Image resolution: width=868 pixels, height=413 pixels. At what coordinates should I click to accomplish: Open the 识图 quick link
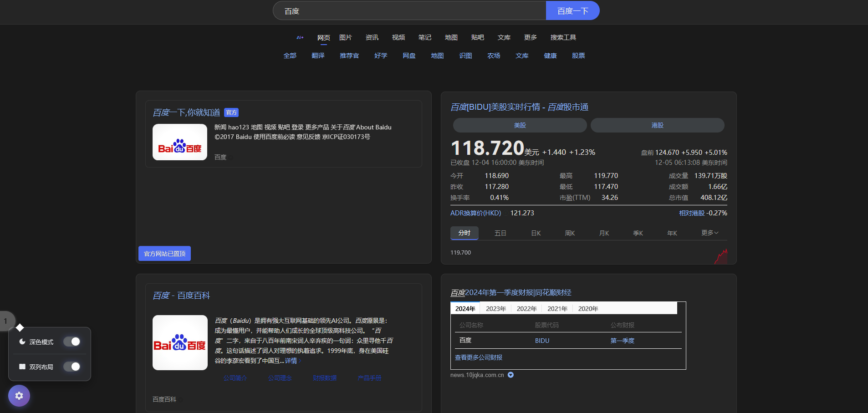tap(465, 56)
